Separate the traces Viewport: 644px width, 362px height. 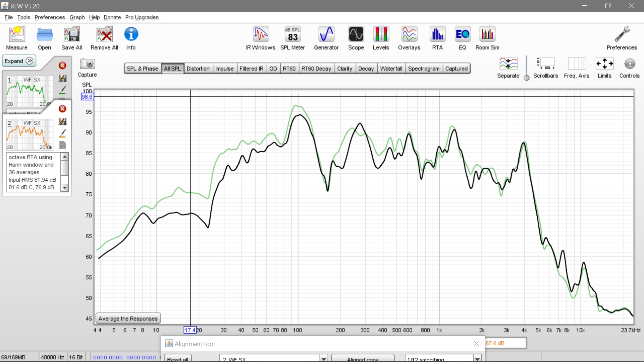(508, 68)
